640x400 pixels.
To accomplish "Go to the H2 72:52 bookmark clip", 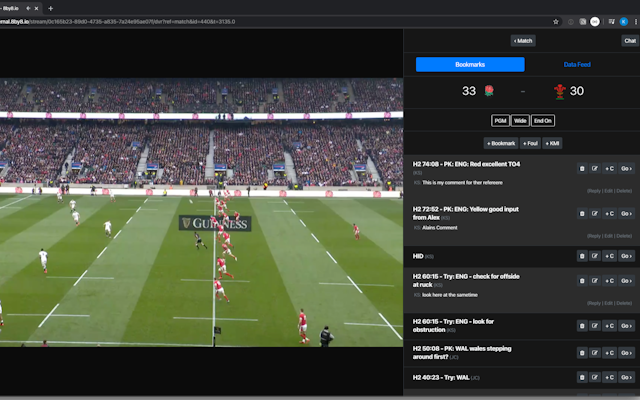I will coord(626,213).
